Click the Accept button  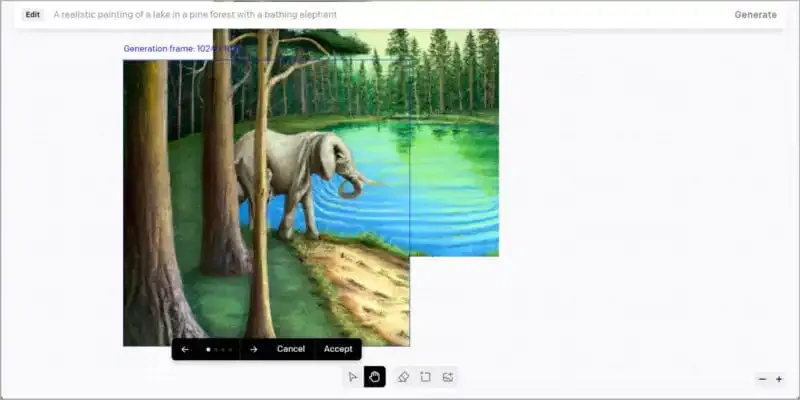click(338, 349)
